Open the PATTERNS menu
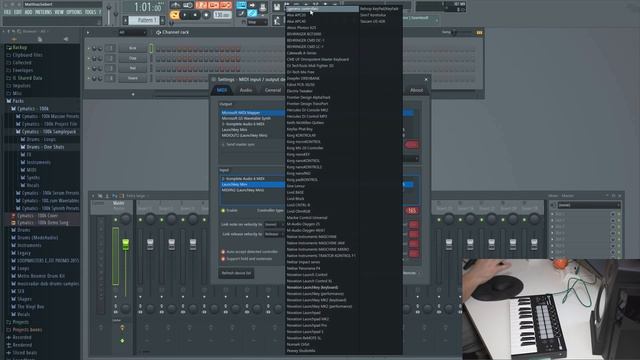The width and height of the screenshot is (640, 360). (43, 12)
